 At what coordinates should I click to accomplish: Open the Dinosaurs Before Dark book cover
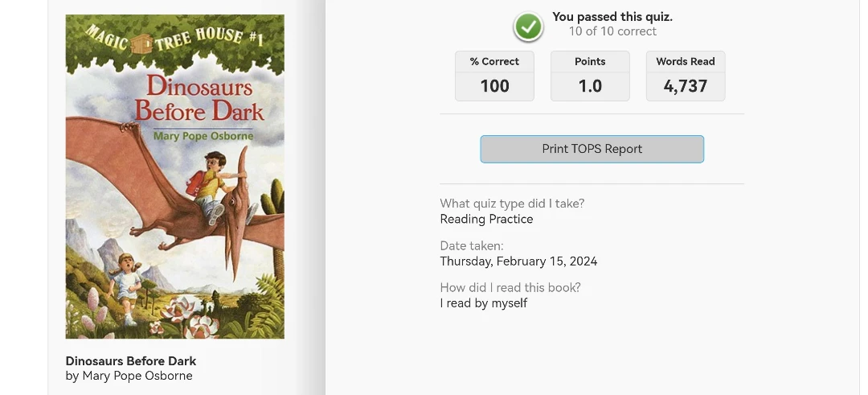pyautogui.click(x=175, y=177)
